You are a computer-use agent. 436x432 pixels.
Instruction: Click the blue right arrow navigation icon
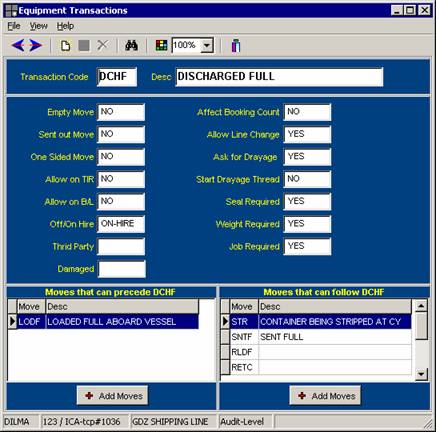coord(35,45)
